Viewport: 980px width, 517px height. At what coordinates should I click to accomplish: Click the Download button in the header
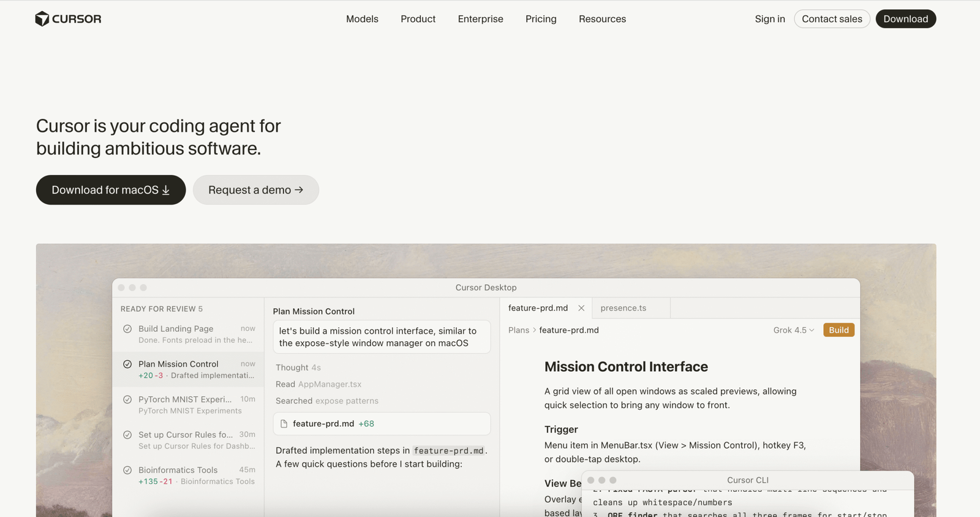(x=905, y=19)
